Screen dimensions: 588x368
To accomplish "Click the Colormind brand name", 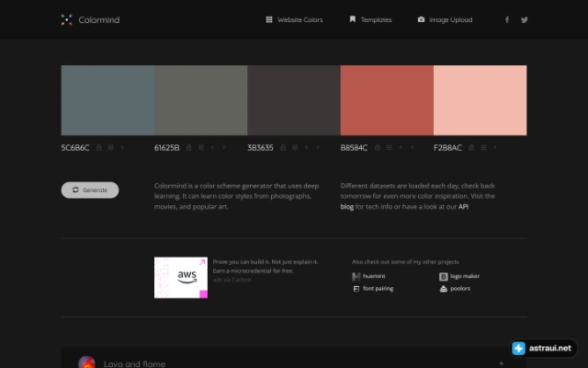I will (x=99, y=20).
